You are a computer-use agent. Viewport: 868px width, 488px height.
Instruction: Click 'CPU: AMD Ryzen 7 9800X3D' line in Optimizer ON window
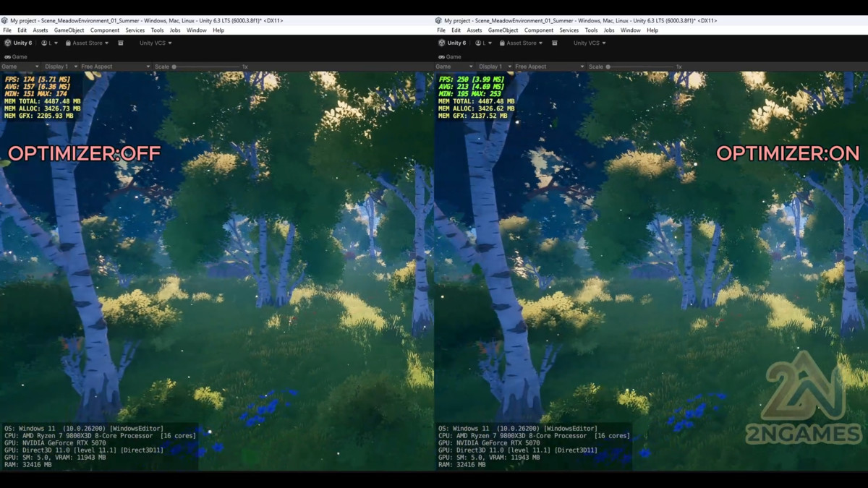534,436
